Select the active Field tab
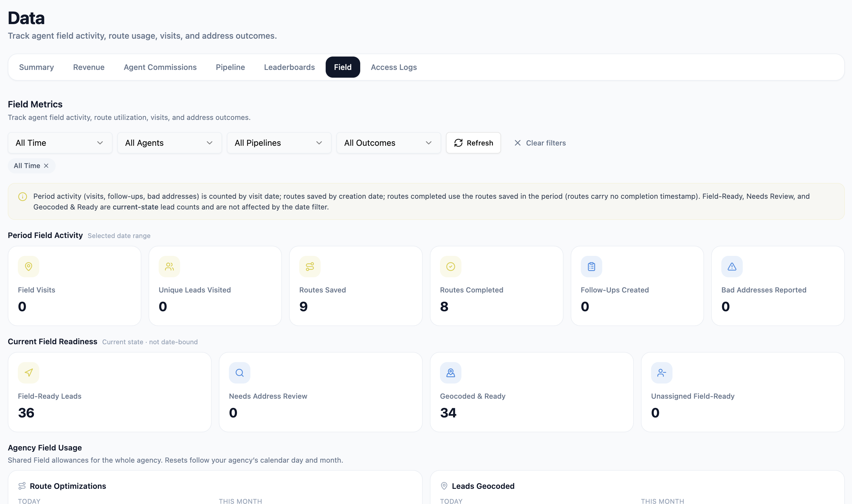The height and width of the screenshot is (504, 852). 343,67
